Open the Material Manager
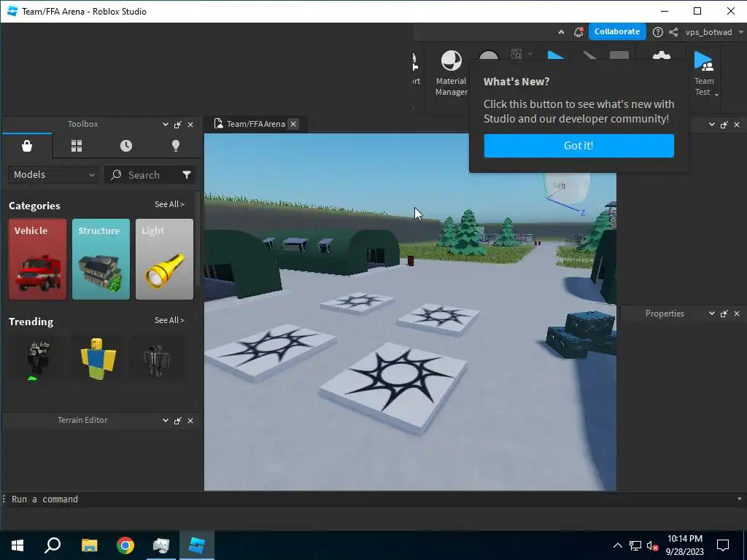747x560 pixels. pos(451,73)
